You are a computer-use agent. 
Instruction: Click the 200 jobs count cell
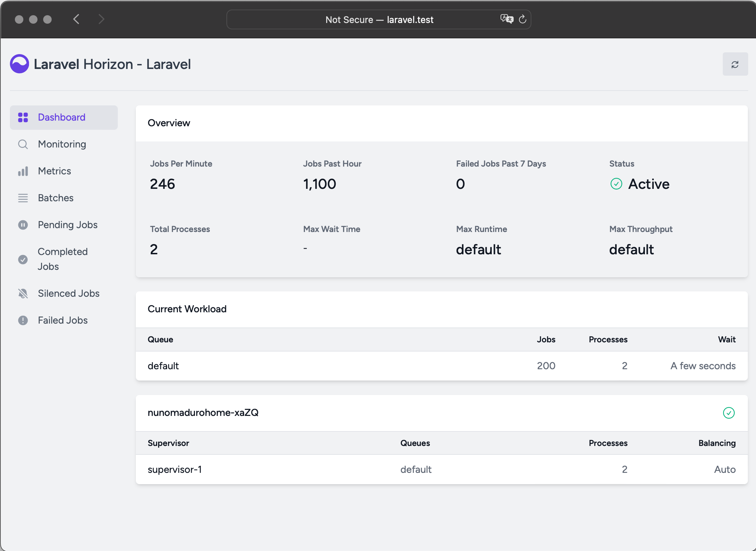(546, 366)
